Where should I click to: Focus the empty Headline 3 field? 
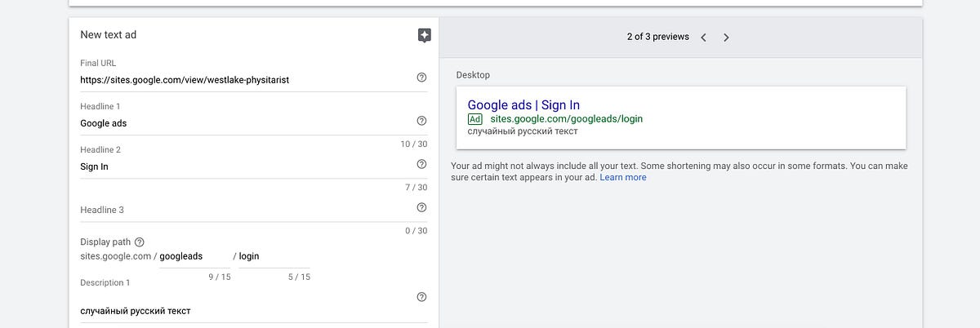tap(245, 210)
